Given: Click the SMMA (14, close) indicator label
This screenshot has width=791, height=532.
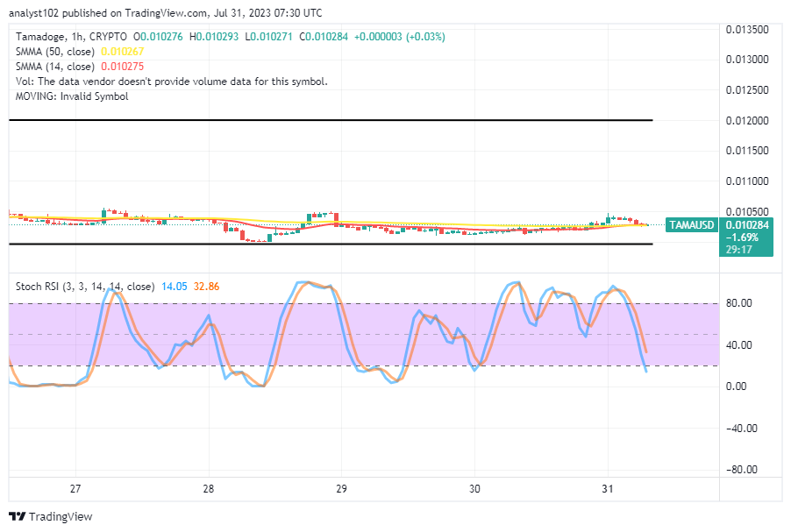Looking at the screenshot, I should click(x=55, y=67).
